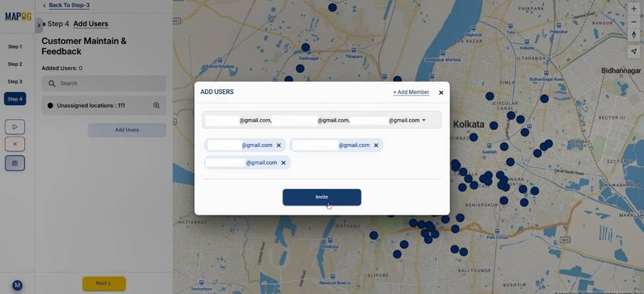The image size is (644, 294).
Task: Reset map bearing with compass icon
Action: 633,35
